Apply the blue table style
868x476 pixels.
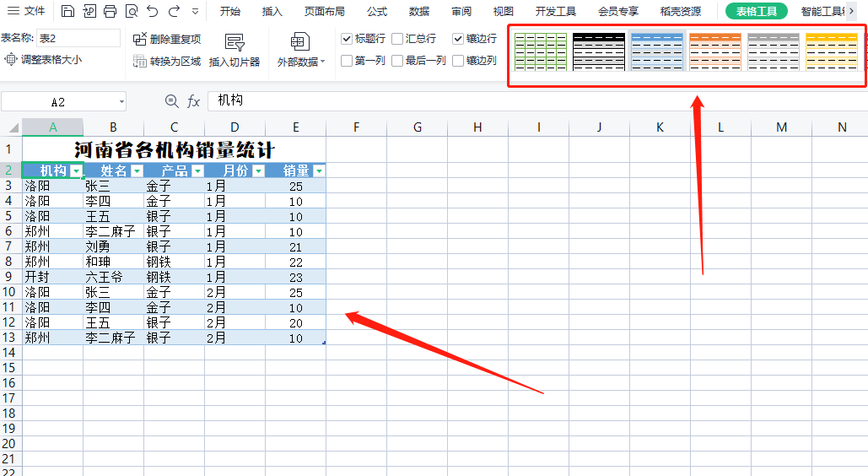click(657, 51)
